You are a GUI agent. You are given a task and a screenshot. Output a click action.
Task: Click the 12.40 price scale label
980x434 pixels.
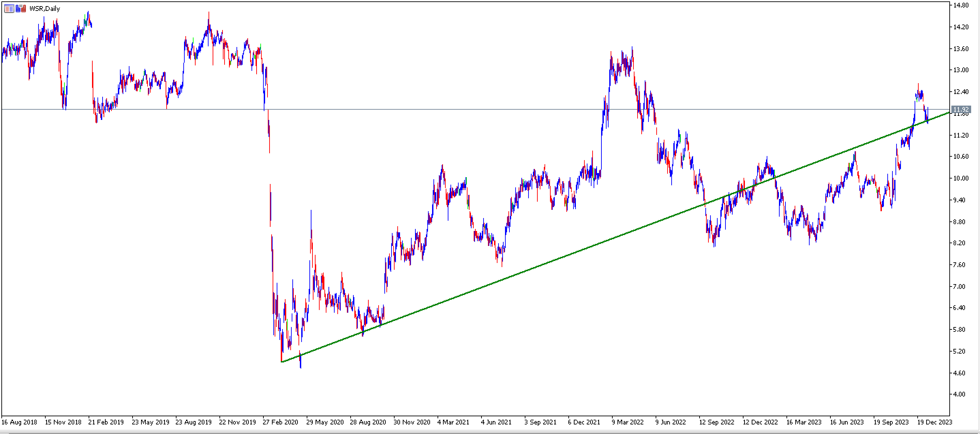(x=961, y=92)
